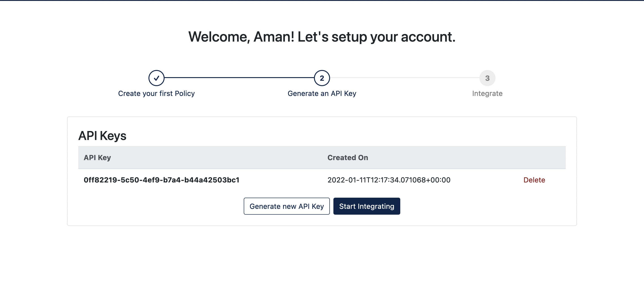Click the blank header cell above Delete
The image size is (644, 288).
click(x=534, y=158)
